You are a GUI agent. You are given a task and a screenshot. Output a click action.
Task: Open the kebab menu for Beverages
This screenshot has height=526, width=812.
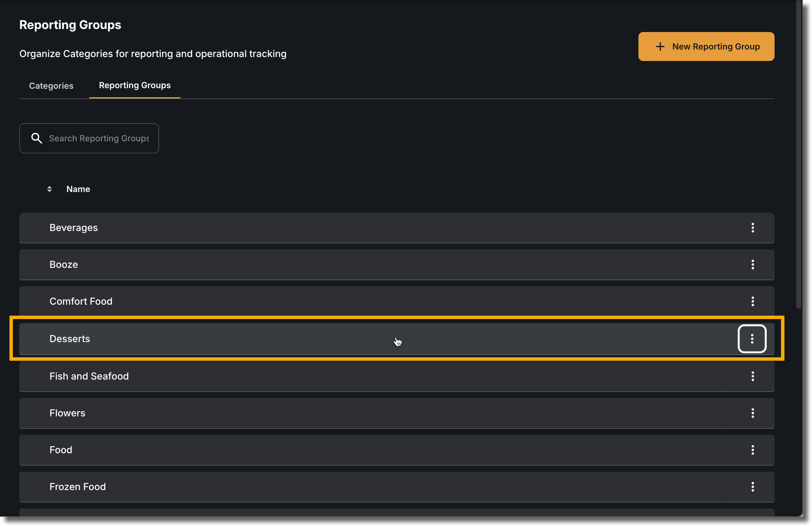752,228
